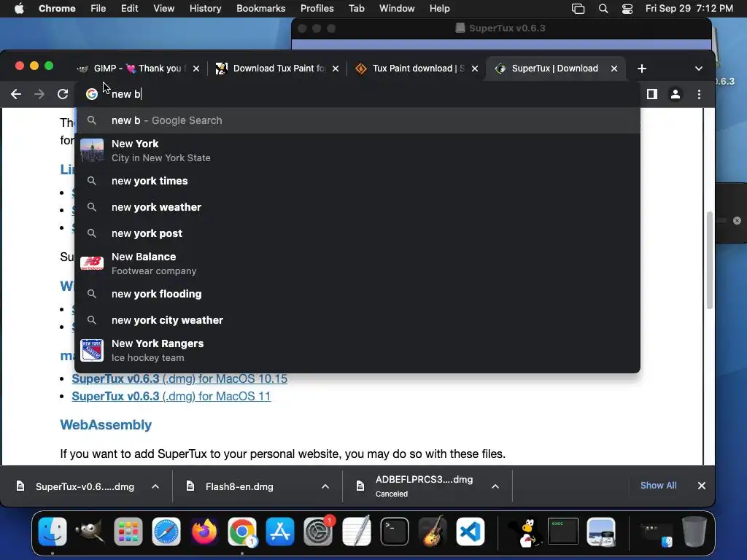Screen dimensions: 747x560
Task: Select 'new york city weather' suggestion
Action: pyautogui.click(x=357, y=320)
